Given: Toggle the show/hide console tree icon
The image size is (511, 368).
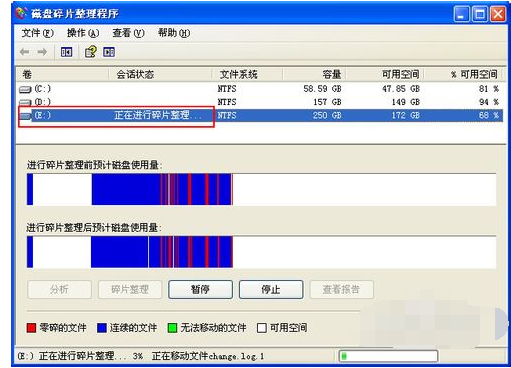Looking at the screenshot, I should 66,52.
